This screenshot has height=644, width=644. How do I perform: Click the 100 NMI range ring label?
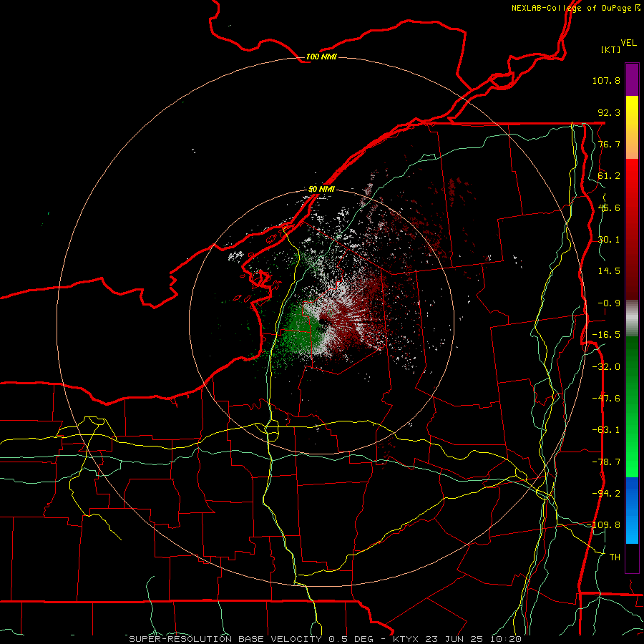coord(321,57)
